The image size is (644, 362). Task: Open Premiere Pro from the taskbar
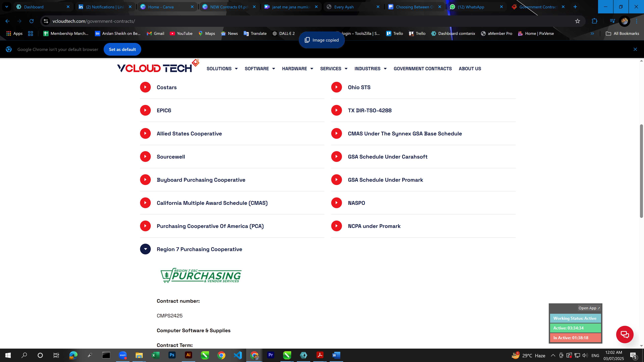click(x=271, y=355)
